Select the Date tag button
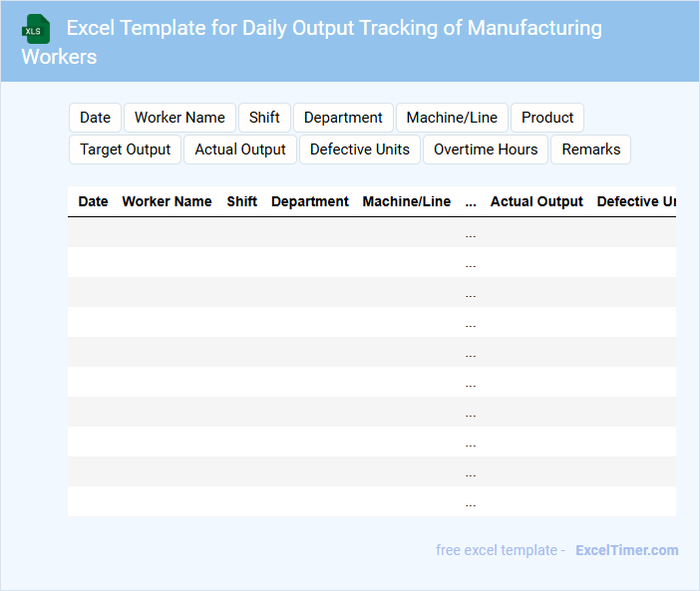 (x=95, y=118)
